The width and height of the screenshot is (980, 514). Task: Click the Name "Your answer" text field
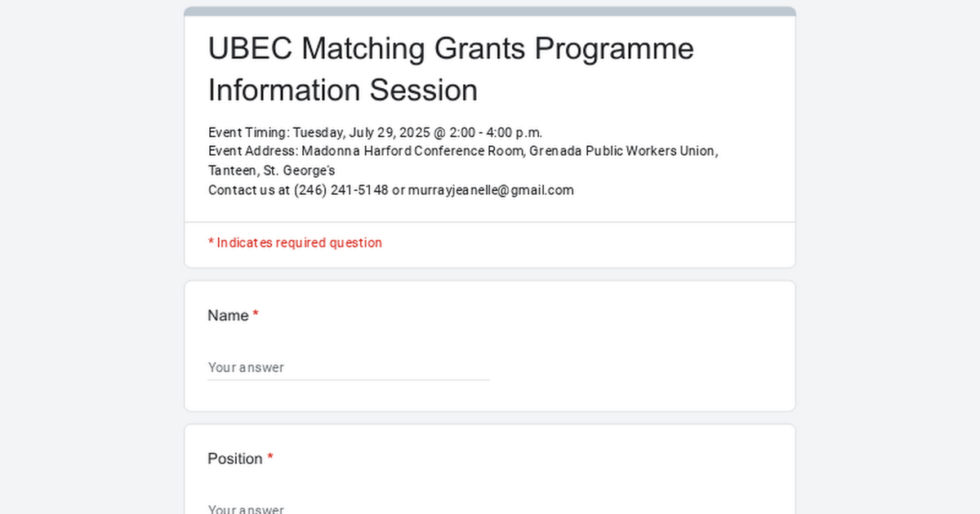349,367
